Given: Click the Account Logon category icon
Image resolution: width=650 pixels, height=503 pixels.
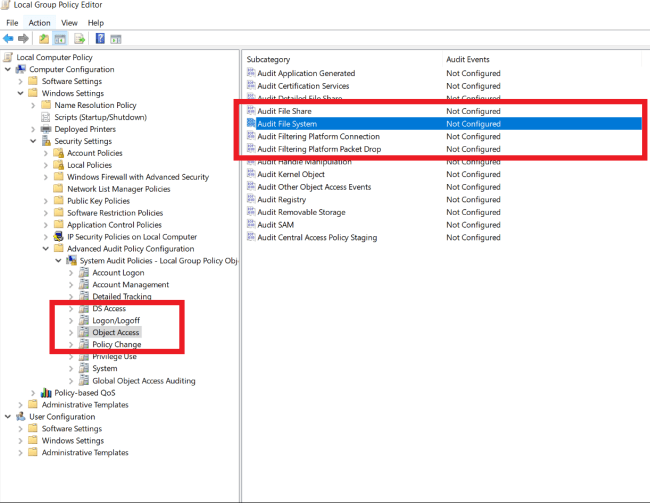Looking at the screenshot, I should (x=84, y=272).
